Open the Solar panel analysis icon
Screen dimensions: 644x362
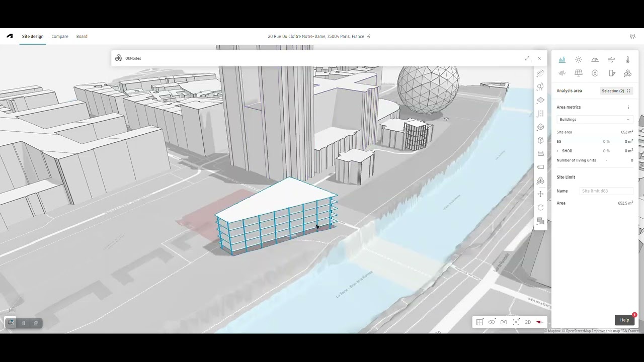(x=579, y=73)
